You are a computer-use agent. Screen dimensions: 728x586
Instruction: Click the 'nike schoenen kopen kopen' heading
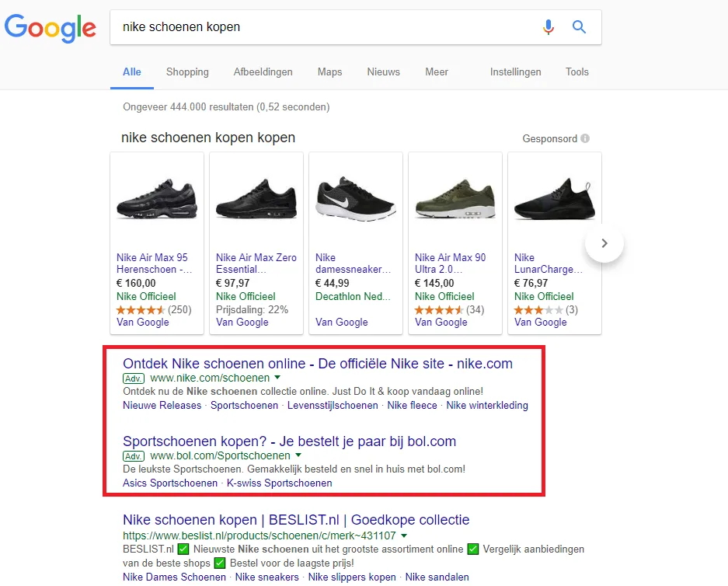(208, 138)
